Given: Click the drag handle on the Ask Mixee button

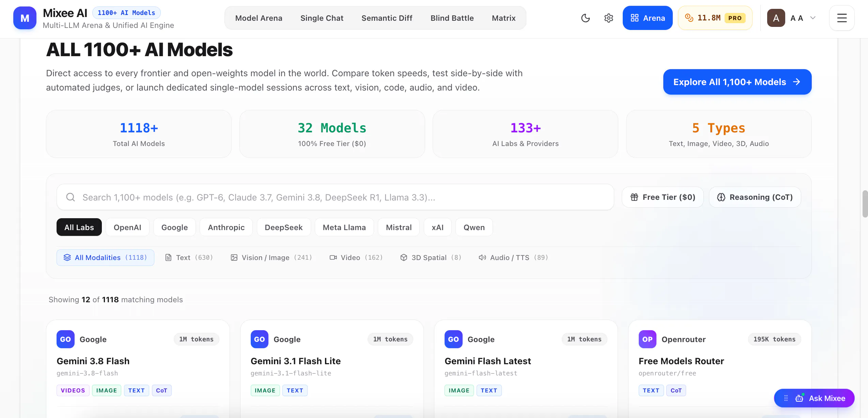Looking at the screenshot, I should 786,398.
